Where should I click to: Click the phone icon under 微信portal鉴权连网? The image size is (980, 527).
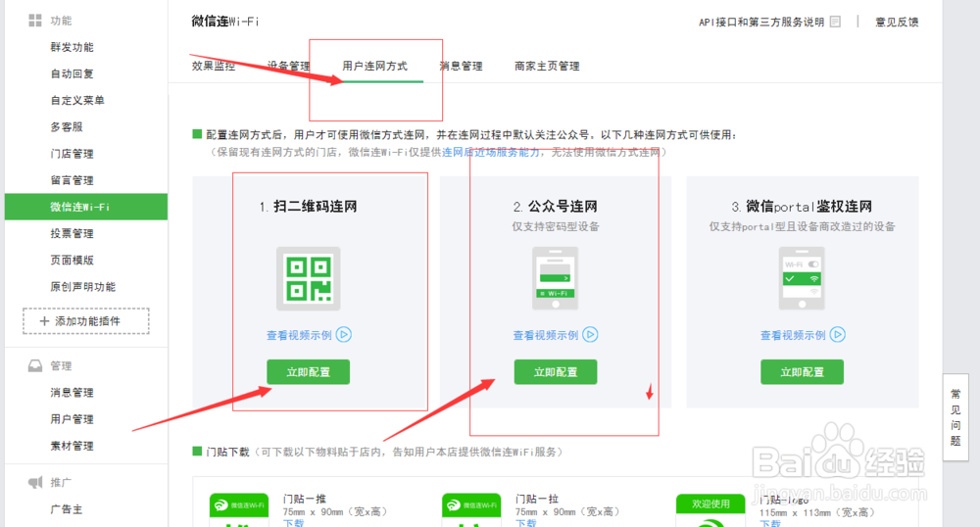pos(802,278)
